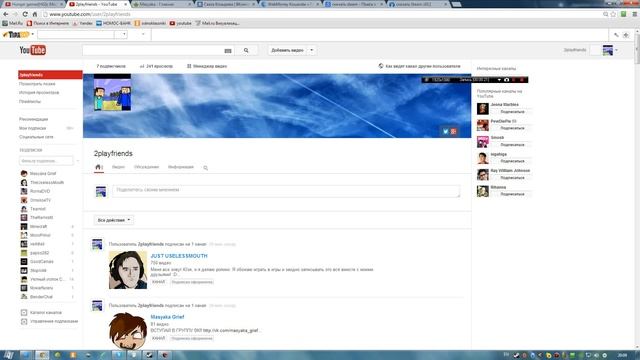Click the channel search magnifier icon
Viewport: 640px width, 360px height.
click(x=205, y=168)
